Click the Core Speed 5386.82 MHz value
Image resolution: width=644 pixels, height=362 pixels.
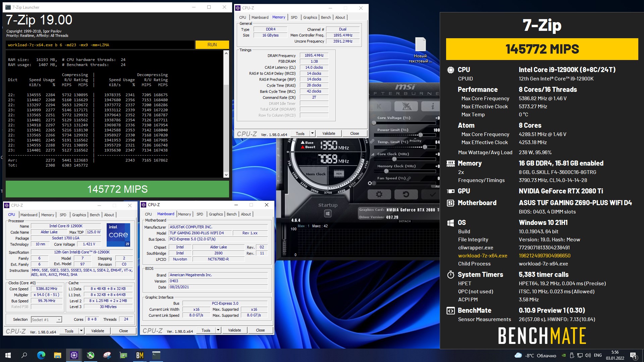pyautogui.click(x=47, y=289)
